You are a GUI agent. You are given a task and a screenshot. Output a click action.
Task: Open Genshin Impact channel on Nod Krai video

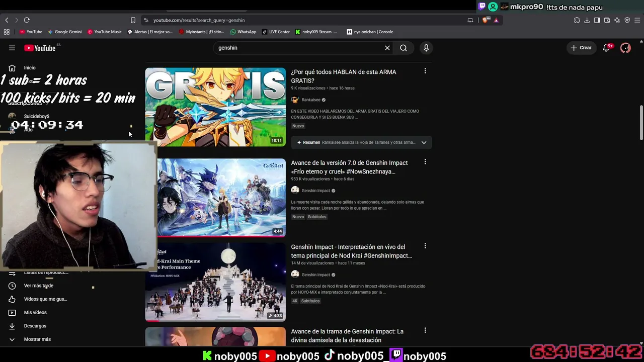316,275
